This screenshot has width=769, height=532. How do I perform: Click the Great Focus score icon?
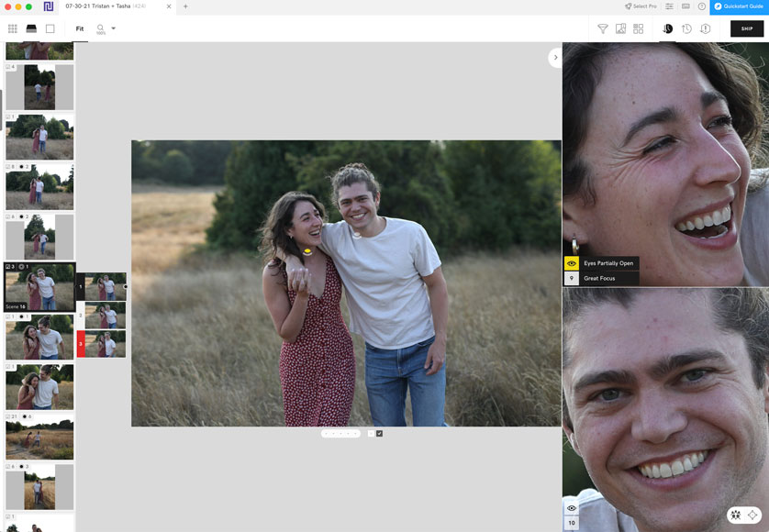572,278
